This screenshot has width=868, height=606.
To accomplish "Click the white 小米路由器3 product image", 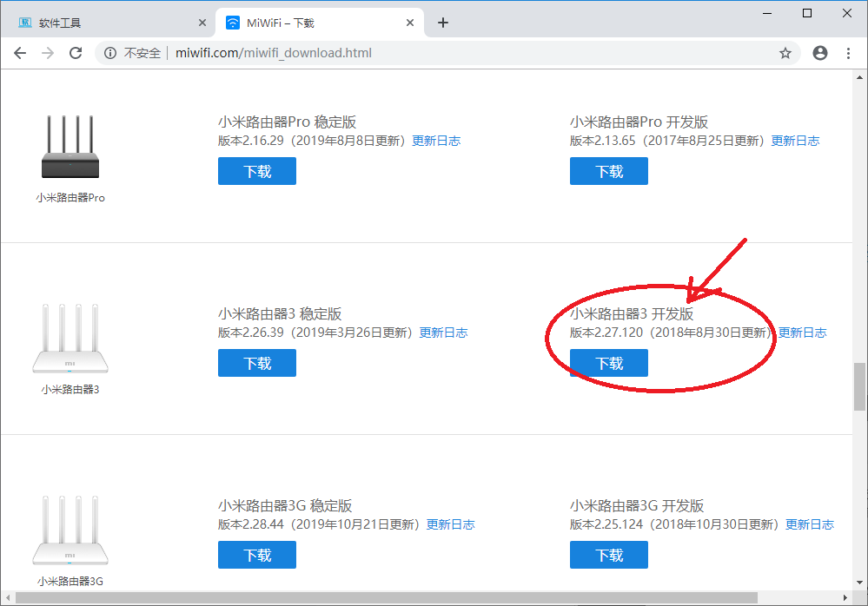I will [x=70, y=338].
